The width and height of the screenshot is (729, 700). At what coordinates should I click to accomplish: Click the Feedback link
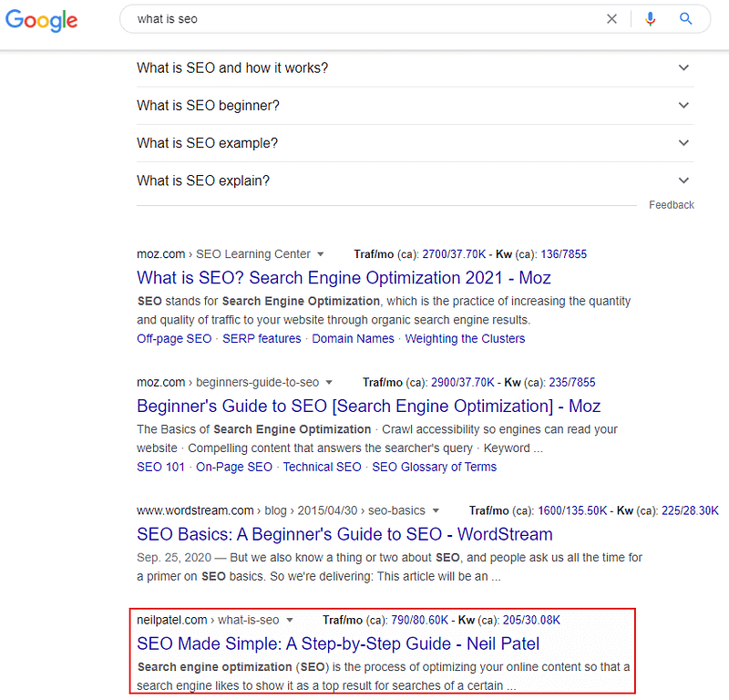click(671, 205)
